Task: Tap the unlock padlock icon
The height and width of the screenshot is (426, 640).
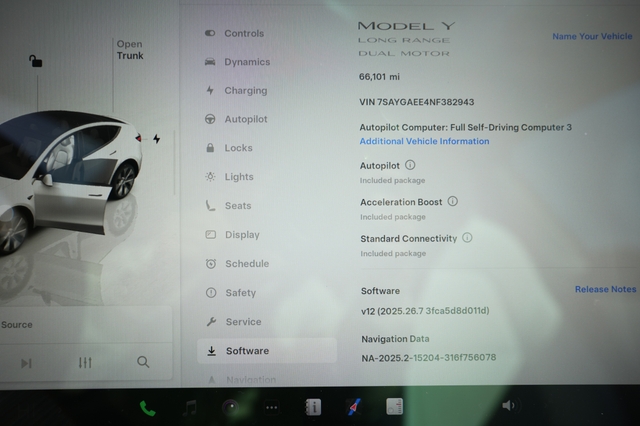Action: point(36,61)
